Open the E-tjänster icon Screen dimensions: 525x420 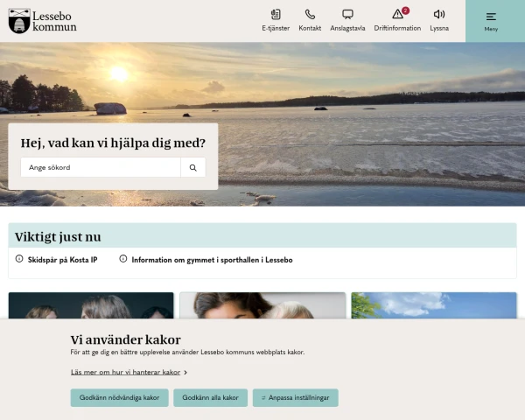[276, 14]
